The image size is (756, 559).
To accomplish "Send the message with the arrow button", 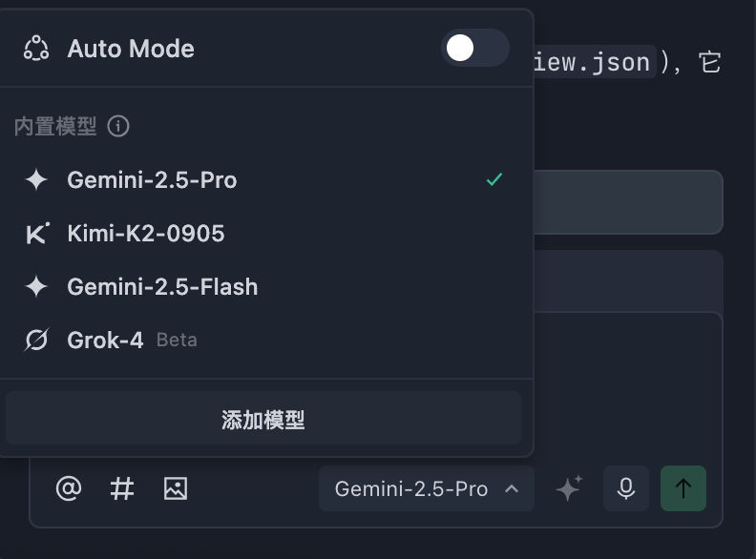I will 683,489.
